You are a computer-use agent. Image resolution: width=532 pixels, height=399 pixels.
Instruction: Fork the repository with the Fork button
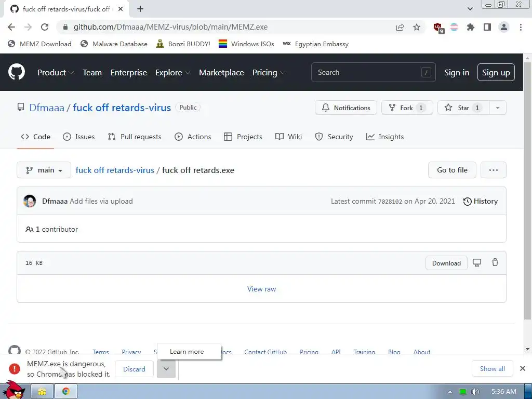(407, 108)
